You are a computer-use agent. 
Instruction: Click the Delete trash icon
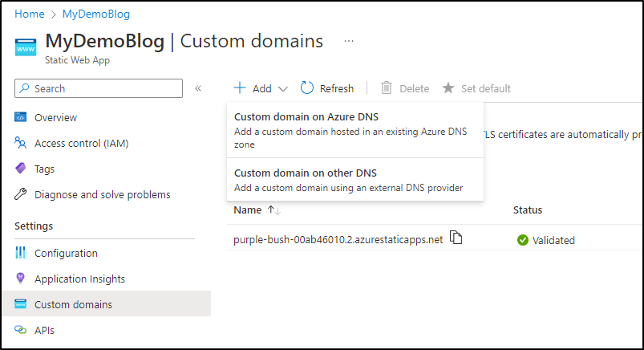coord(387,88)
